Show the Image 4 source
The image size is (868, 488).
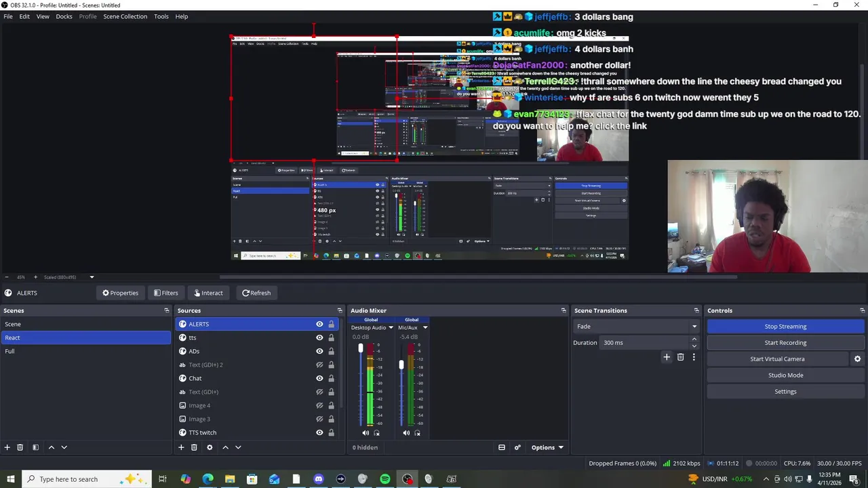pyautogui.click(x=319, y=405)
